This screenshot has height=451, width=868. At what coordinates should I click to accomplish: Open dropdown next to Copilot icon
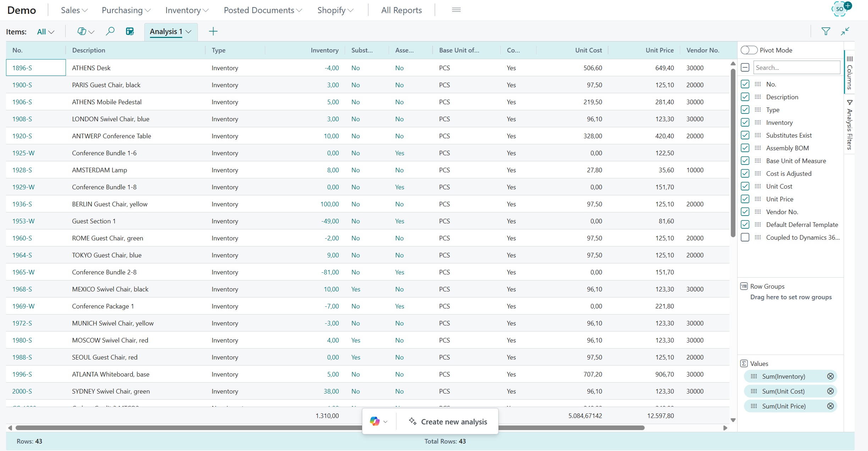tap(385, 422)
